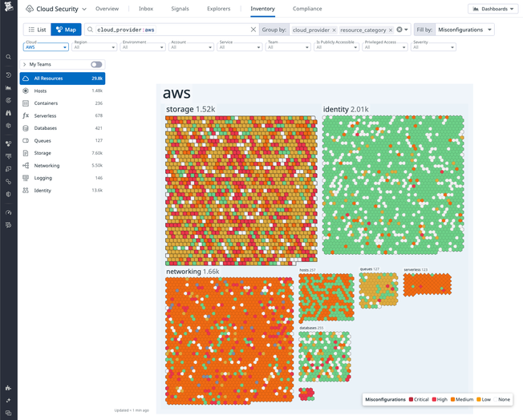Open the Severity filter dropdown
523x420 pixels.
(433, 47)
